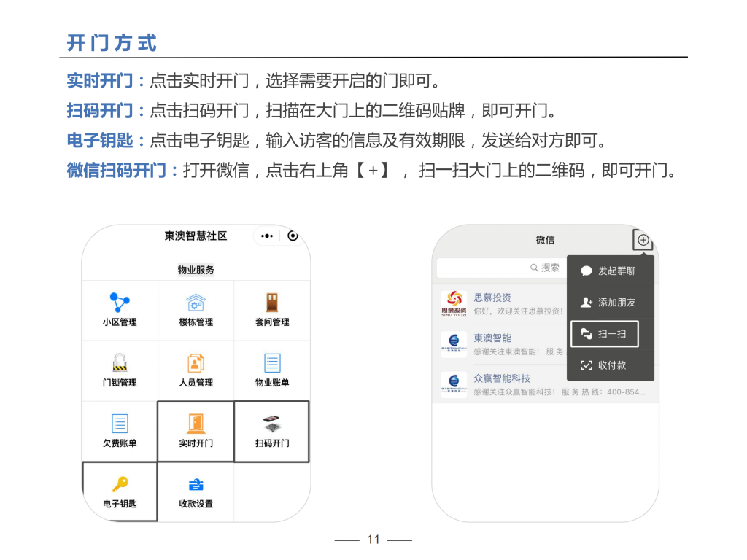Select 发起群聊 in the WeChat menu
This screenshot has width=747, height=560.
[611, 271]
